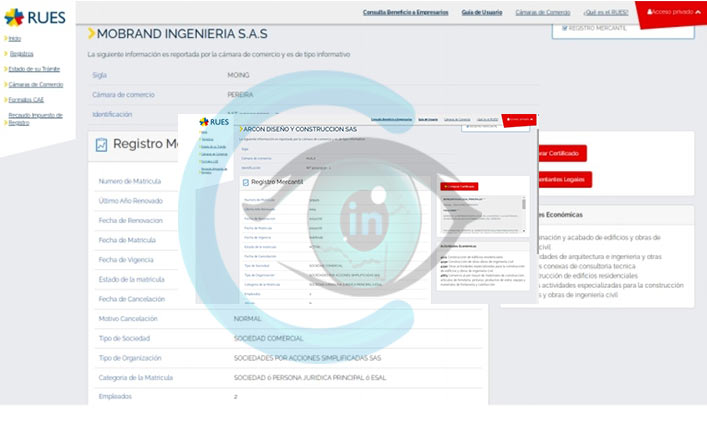
Task: Click Identificación label in MOBRAND window
Action: click(112, 115)
